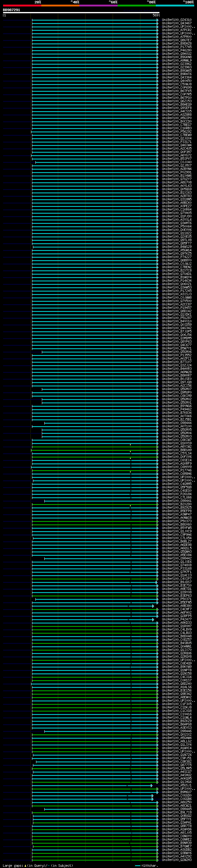This screenshot has width=197, height=868.
Task: Select hit label UniRef100_Q43467
Action: [x=177, y=23]
